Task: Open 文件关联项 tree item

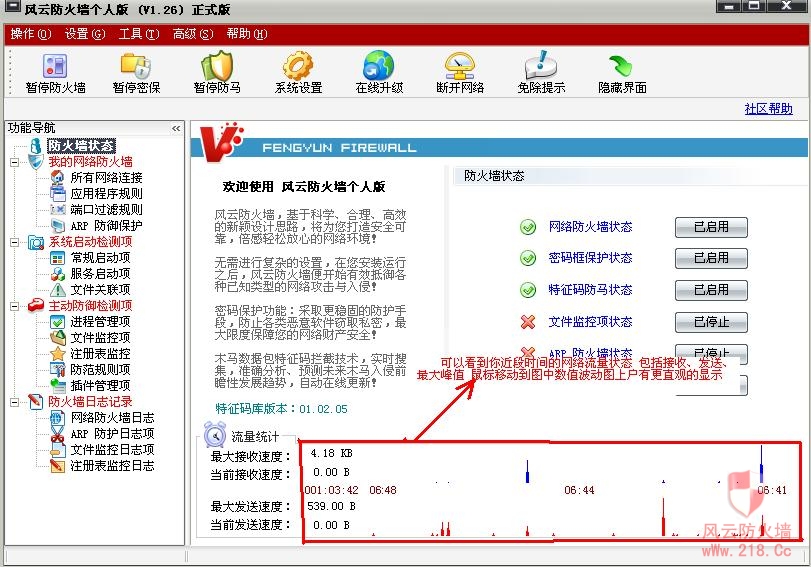Action: [x=100, y=290]
